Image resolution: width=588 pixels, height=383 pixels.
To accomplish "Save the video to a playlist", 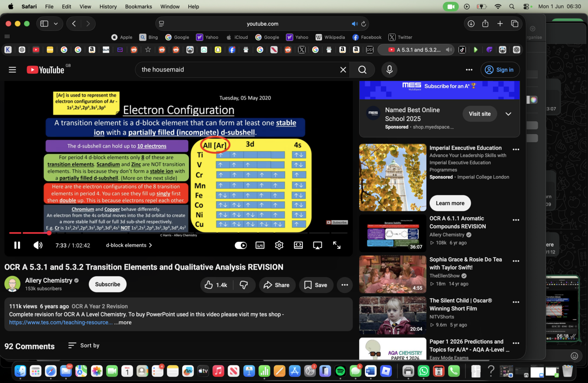I will 316,285.
